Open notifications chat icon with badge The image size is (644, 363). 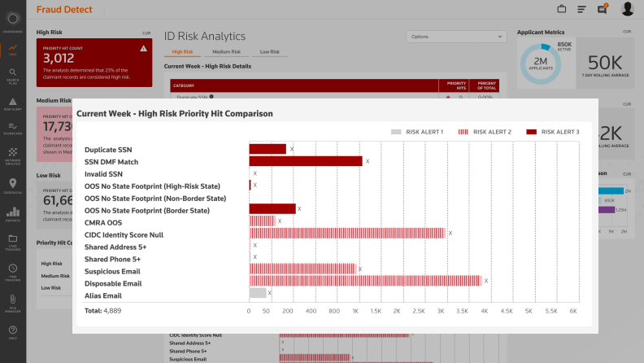(x=603, y=9)
